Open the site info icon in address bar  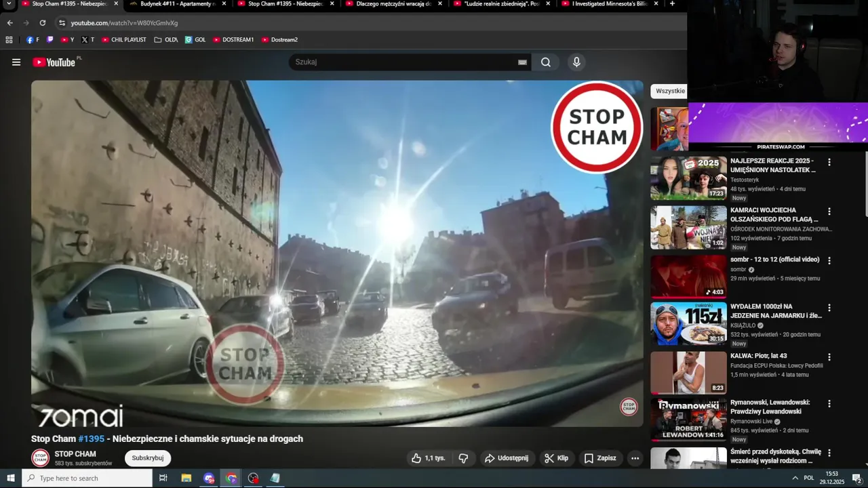click(x=62, y=22)
